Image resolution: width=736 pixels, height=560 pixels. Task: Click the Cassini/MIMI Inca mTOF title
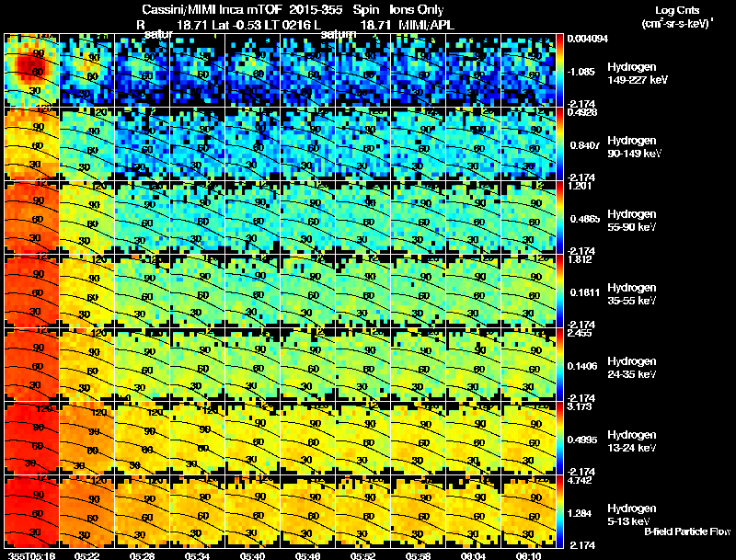click(x=211, y=9)
